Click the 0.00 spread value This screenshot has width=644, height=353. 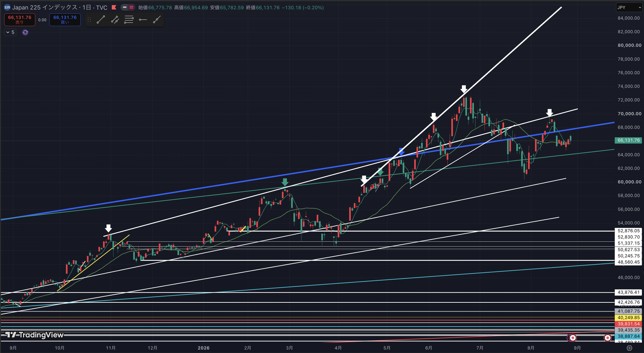click(x=42, y=20)
